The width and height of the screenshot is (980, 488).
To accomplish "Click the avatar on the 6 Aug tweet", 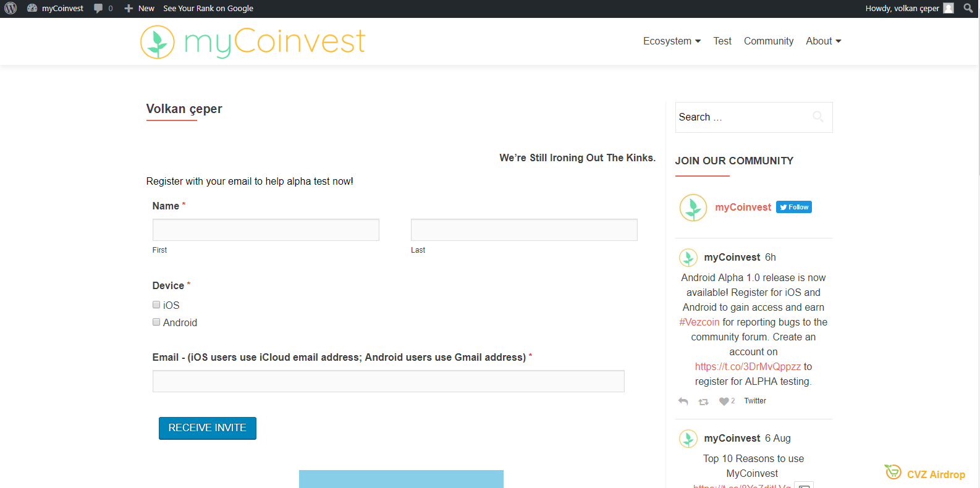I will [x=688, y=439].
